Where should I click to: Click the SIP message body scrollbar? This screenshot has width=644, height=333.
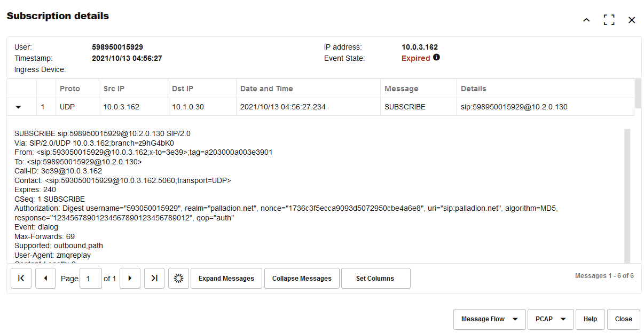(627, 196)
